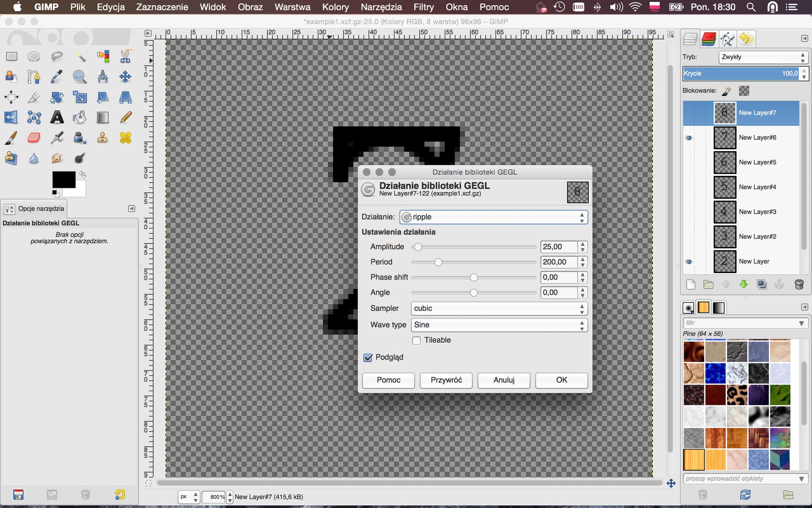
Task: Select the Paths tool
Action: 34,77
